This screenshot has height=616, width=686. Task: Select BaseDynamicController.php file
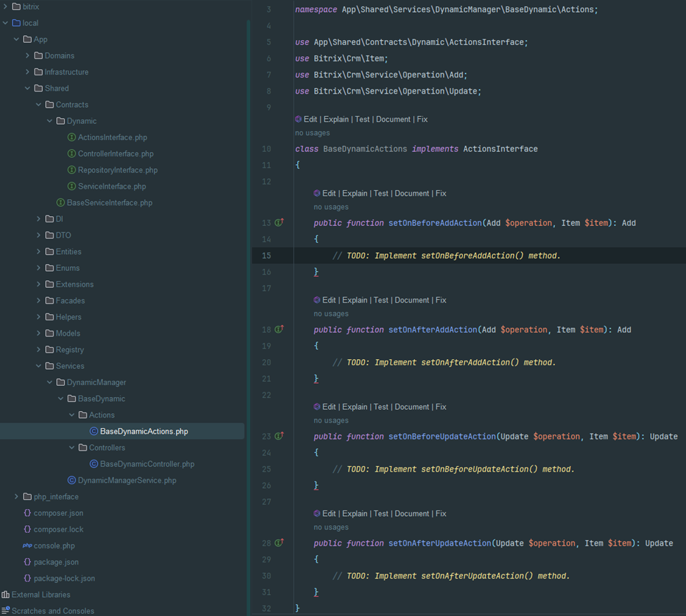[147, 464]
